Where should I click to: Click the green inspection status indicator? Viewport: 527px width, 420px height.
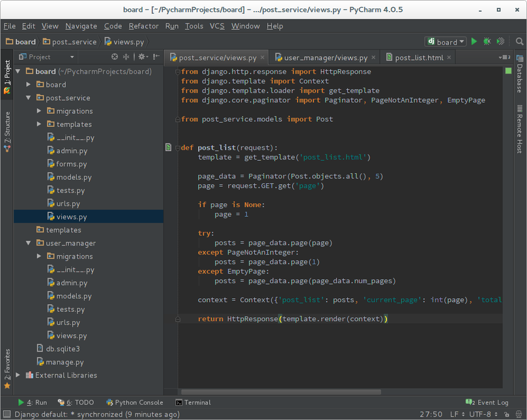tap(508, 70)
